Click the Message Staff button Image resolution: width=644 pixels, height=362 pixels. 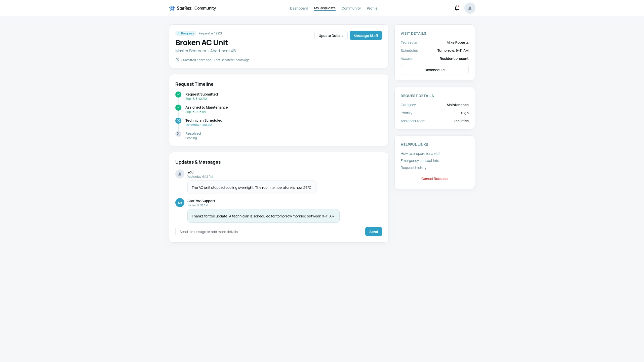pyautogui.click(x=366, y=35)
